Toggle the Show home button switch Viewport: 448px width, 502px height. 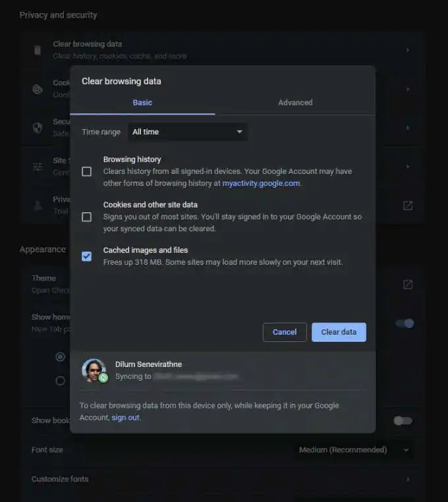pyautogui.click(x=405, y=323)
